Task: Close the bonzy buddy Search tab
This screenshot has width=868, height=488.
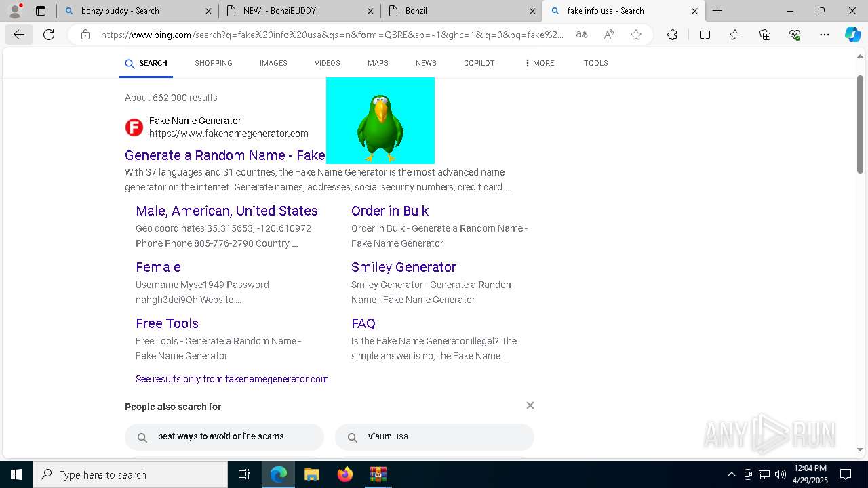Action: (208, 11)
